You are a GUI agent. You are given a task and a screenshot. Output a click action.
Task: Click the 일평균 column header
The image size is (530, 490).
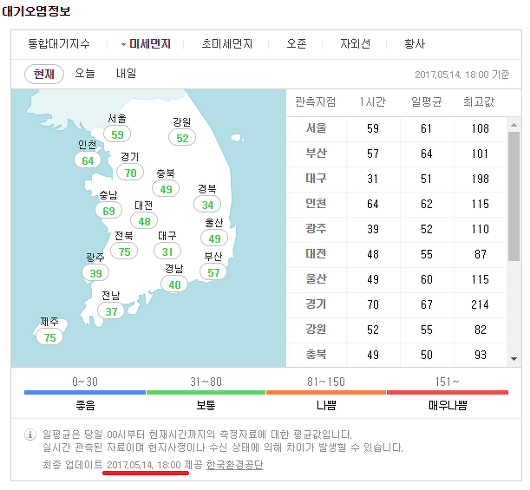tap(426, 102)
